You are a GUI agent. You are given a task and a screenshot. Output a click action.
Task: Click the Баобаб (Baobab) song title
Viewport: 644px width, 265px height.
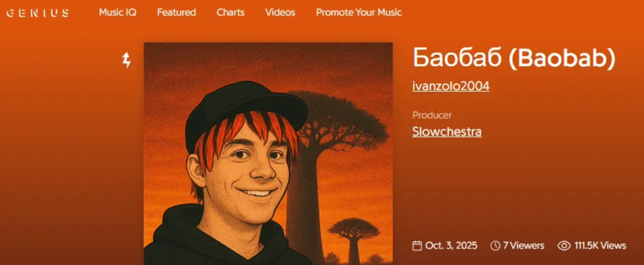(514, 58)
